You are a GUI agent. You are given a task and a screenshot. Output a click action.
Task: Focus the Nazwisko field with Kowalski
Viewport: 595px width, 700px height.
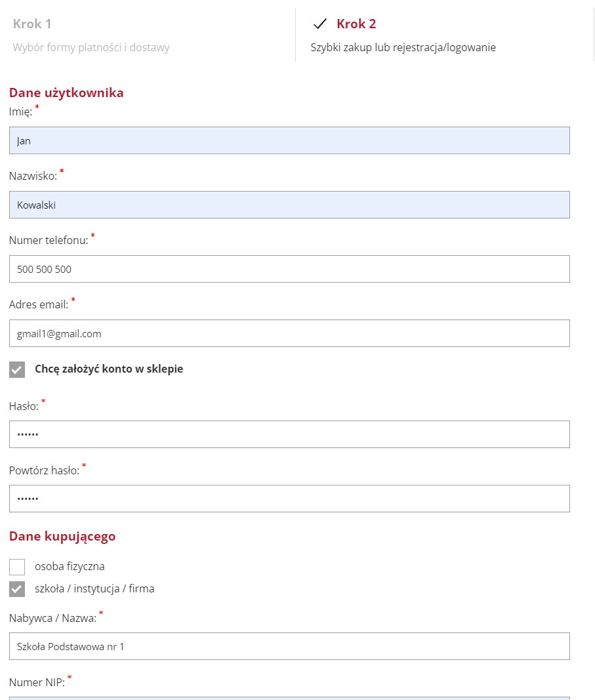tap(289, 205)
